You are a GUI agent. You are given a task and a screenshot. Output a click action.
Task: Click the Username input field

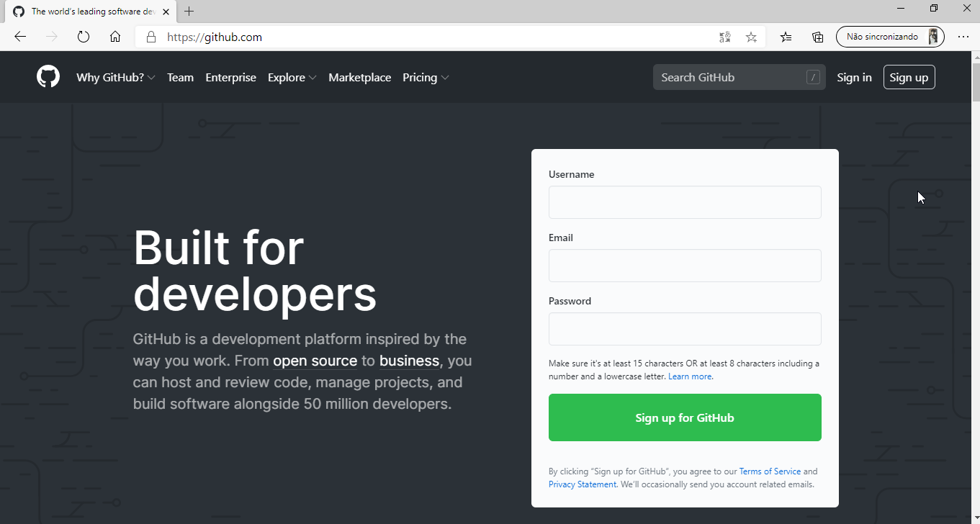685,202
